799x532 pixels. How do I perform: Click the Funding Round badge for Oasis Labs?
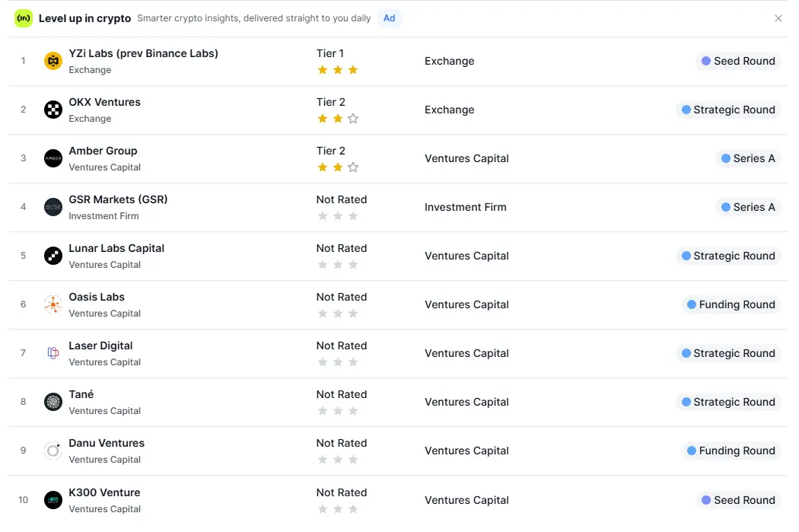[x=731, y=304]
